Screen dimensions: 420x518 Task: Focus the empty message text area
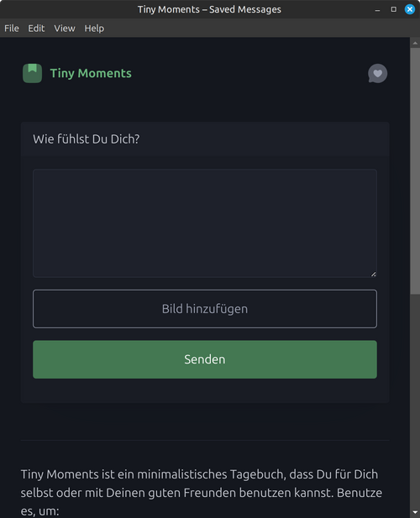[x=205, y=223]
